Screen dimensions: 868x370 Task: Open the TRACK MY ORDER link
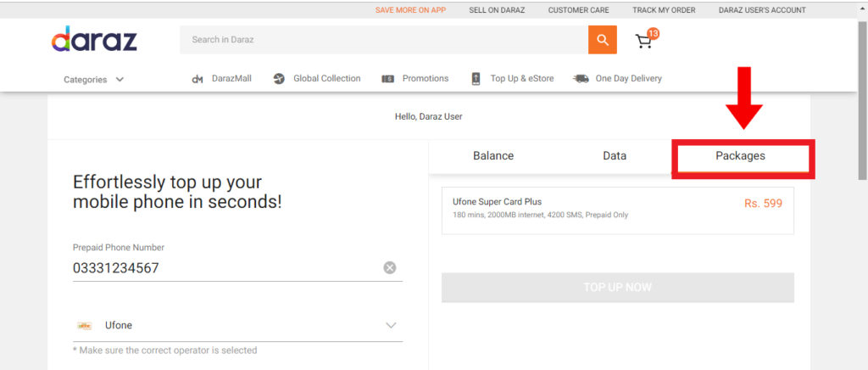click(x=664, y=10)
